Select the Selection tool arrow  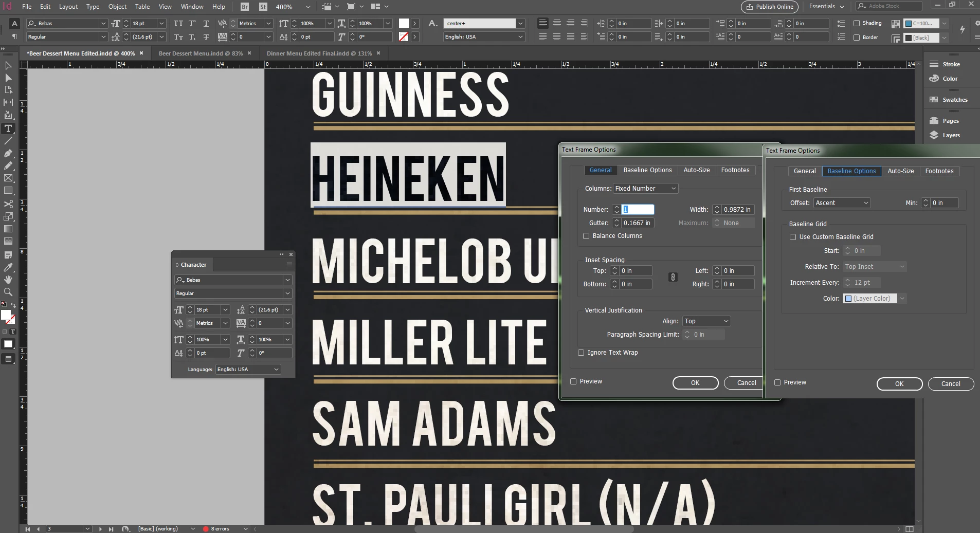click(8, 65)
